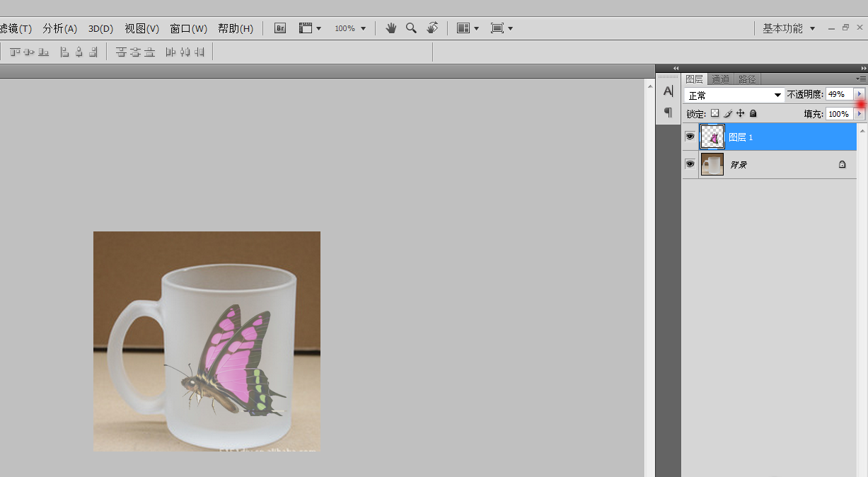Distribute right edges of layers
The image size is (868, 477).
(199, 52)
